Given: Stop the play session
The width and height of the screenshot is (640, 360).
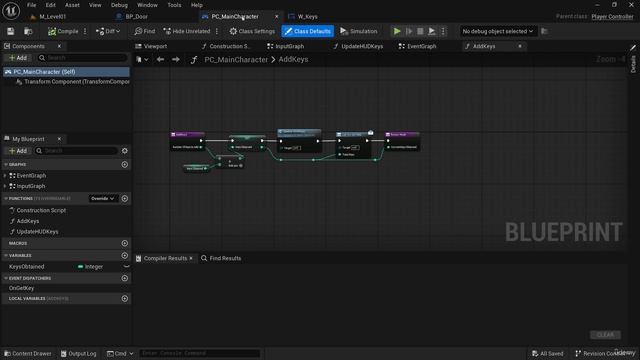Looking at the screenshot, I should pyautogui.click(x=420, y=31).
